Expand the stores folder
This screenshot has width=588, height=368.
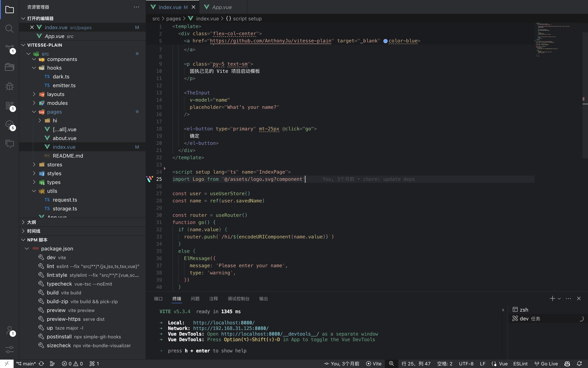pos(54,165)
